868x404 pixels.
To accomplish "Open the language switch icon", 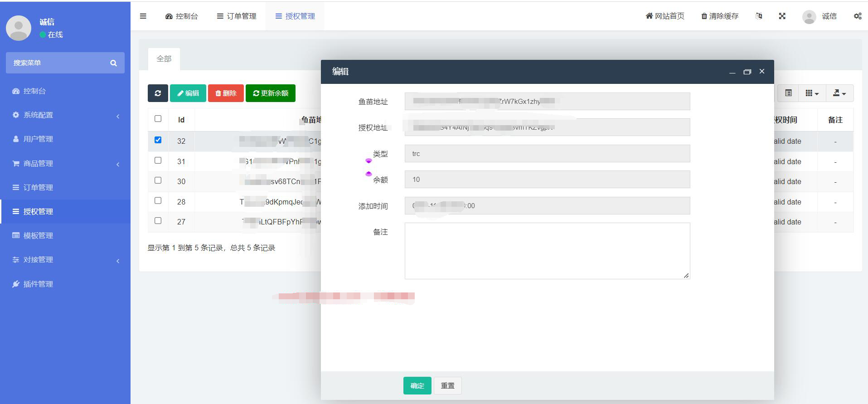I will click(x=759, y=16).
